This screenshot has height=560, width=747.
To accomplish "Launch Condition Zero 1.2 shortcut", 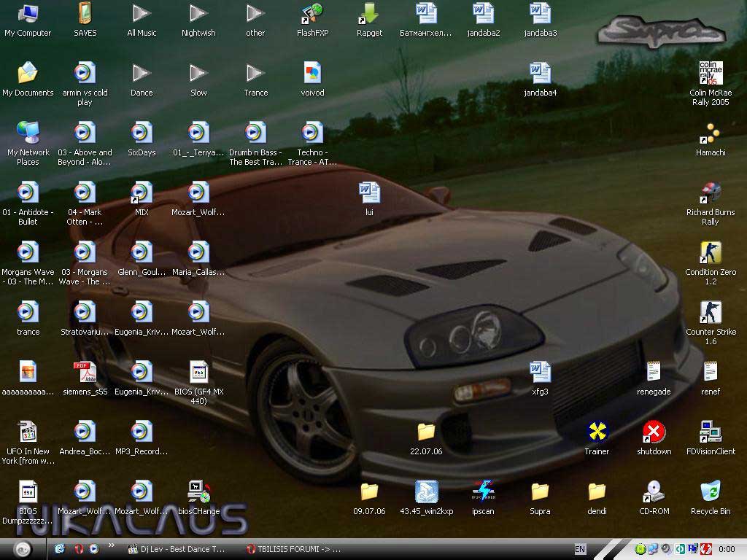I will (710, 254).
